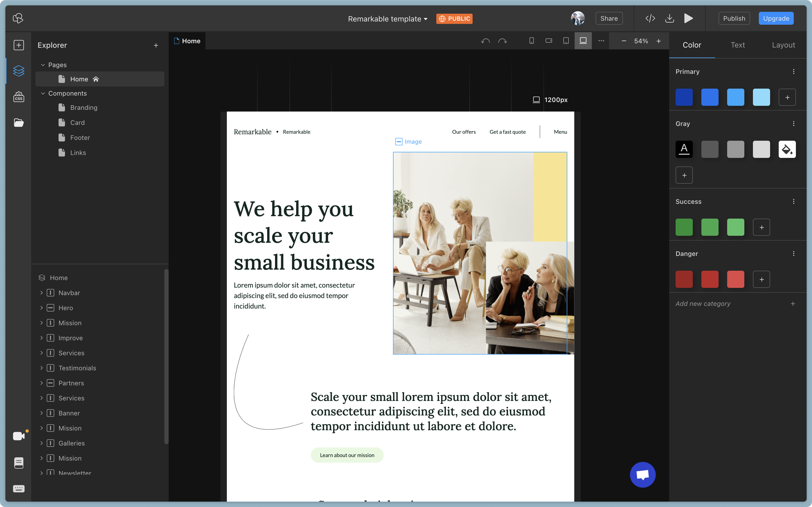
Task: Open the Danger category options menu
Action: pos(793,254)
